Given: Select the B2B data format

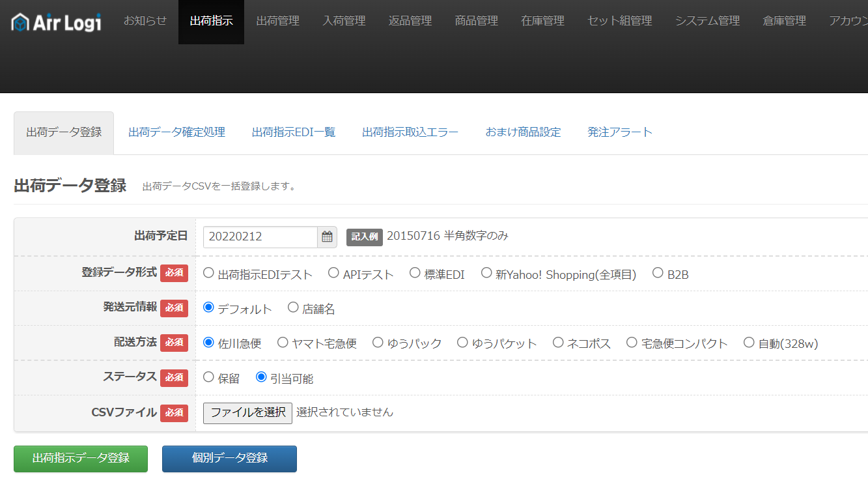Looking at the screenshot, I should [658, 273].
